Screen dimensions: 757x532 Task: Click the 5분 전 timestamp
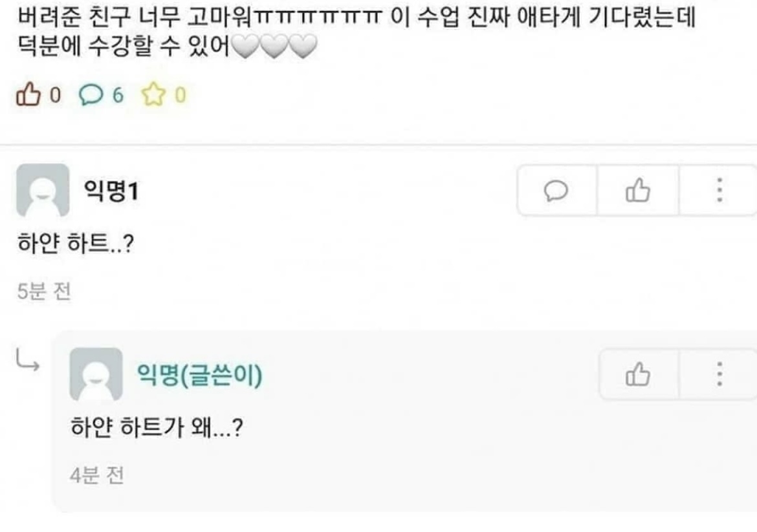45,292
